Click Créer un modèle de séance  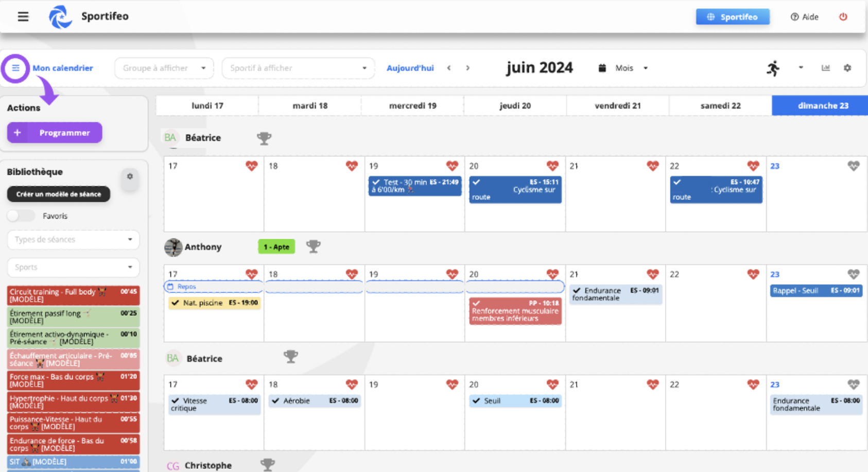click(58, 194)
